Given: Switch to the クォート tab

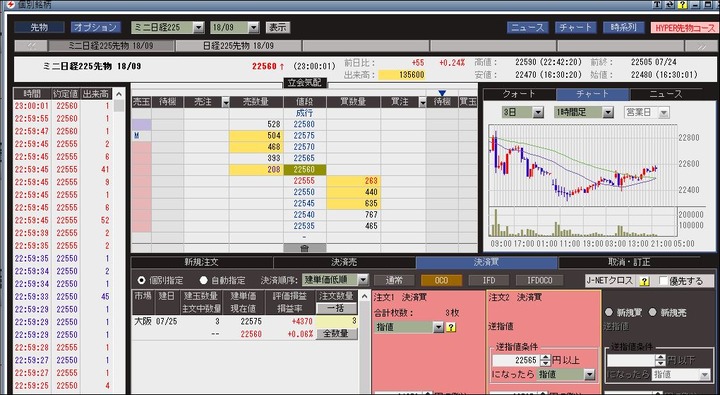Looking at the screenshot, I should point(520,94).
